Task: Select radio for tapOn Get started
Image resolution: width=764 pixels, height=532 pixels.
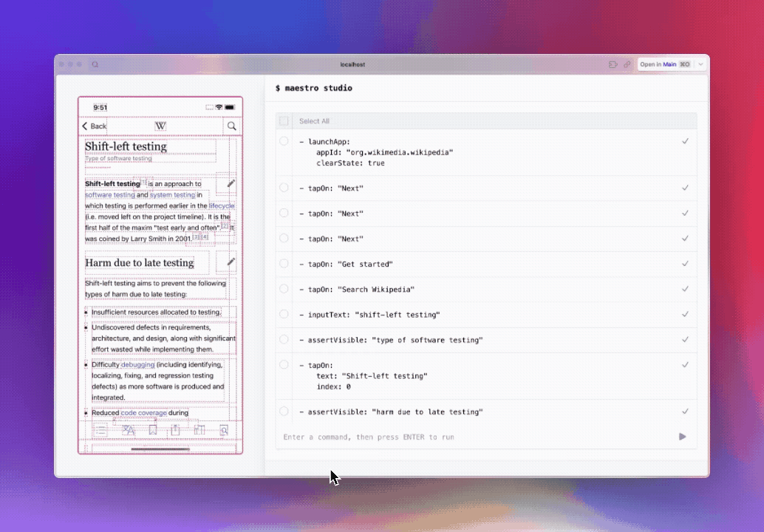Action: [284, 264]
